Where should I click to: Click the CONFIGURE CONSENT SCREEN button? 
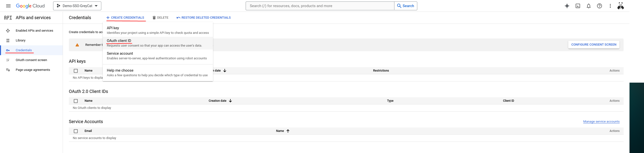(594, 45)
